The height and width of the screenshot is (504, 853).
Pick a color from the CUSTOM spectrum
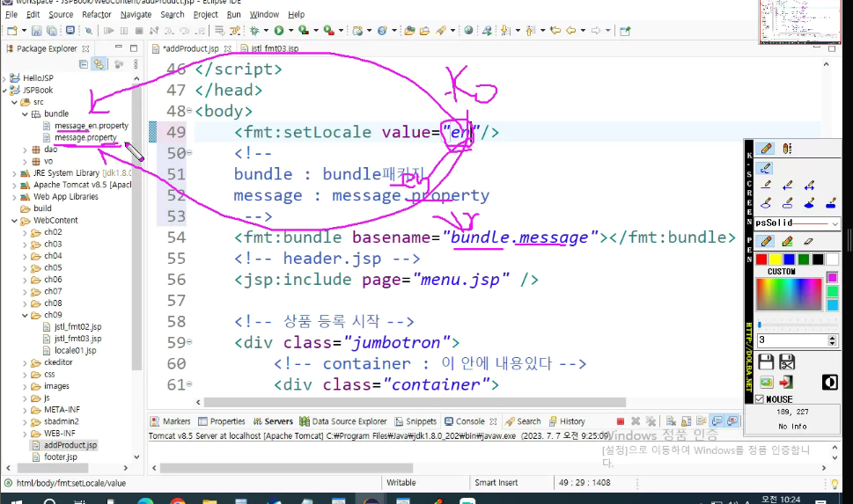pyautogui.click(x=788, y=294)
